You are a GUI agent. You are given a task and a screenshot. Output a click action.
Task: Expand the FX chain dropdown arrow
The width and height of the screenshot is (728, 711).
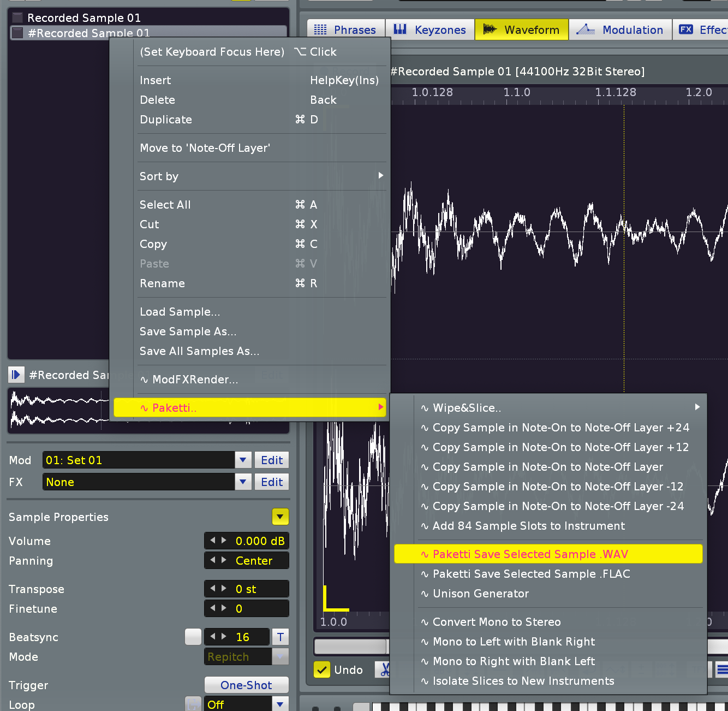(243, 482)
